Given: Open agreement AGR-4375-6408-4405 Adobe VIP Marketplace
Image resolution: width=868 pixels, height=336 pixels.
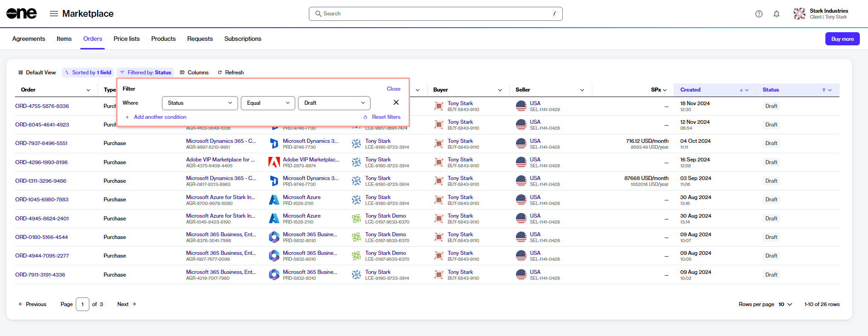Looking at the screenshot, I should pos(220,160).
